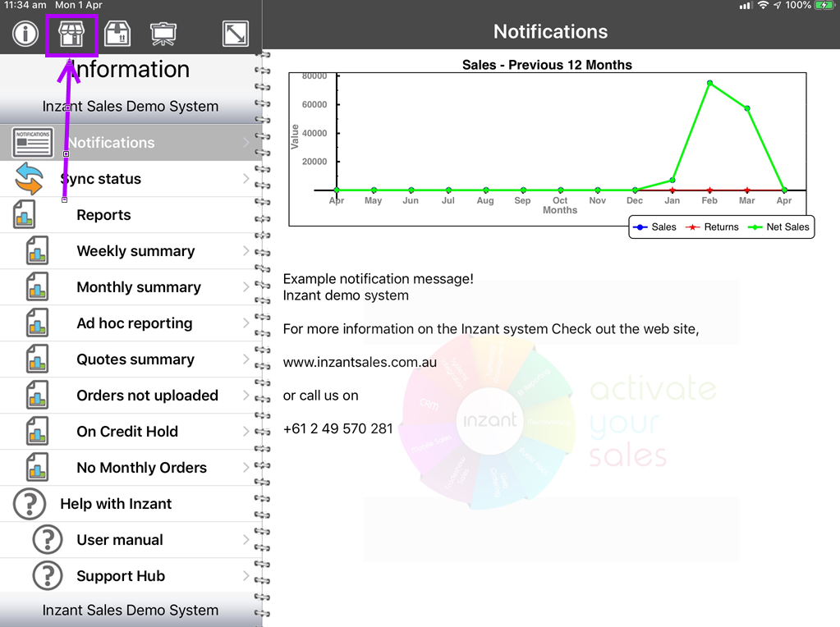Select the Notifications menu item
The height and width of the screenshot is (627, 840).
(131, 143)
